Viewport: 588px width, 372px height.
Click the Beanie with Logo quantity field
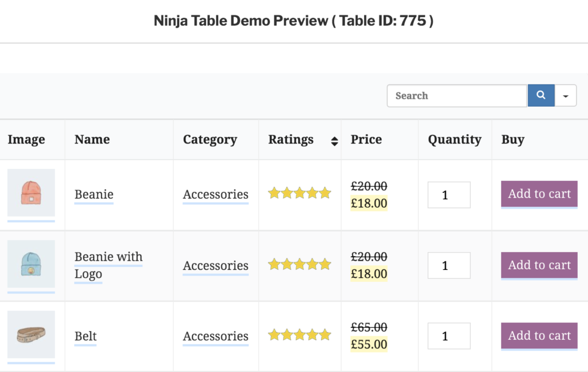[449, 266]
